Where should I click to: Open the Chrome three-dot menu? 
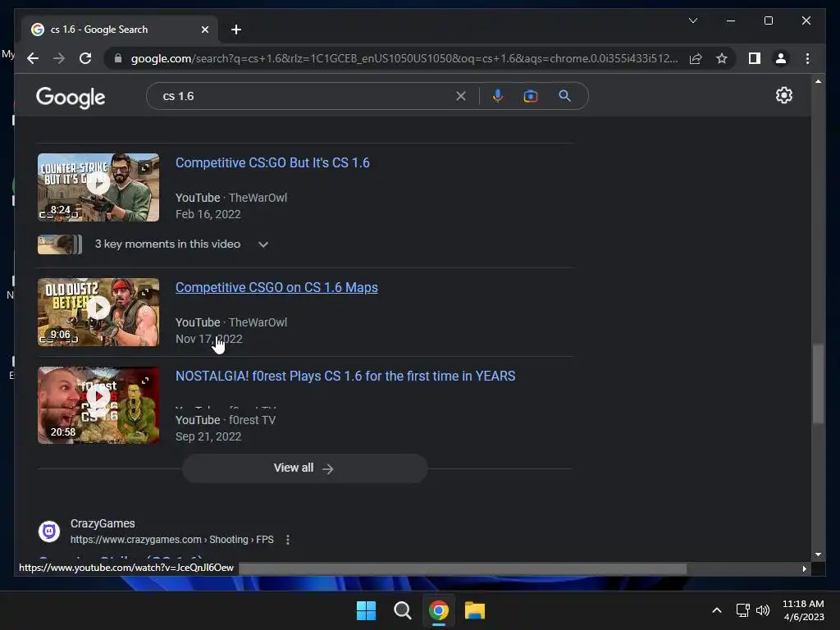(x=807, y=58)
